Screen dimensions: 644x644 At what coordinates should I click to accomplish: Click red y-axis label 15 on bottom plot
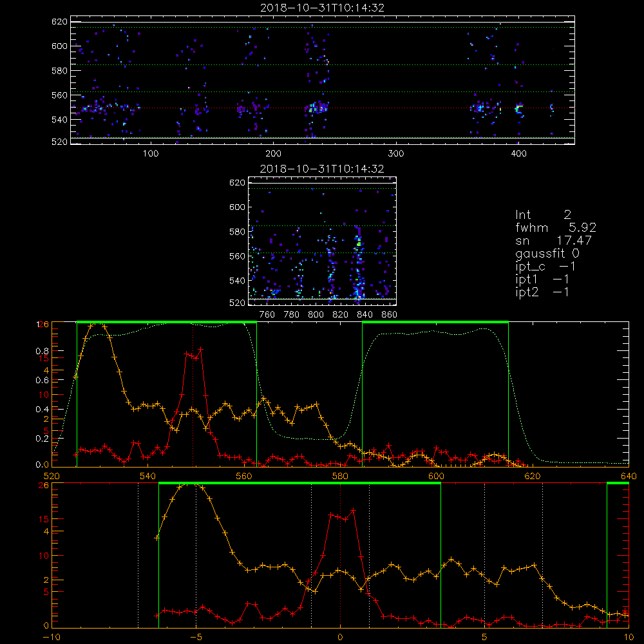tap(44, 519)
